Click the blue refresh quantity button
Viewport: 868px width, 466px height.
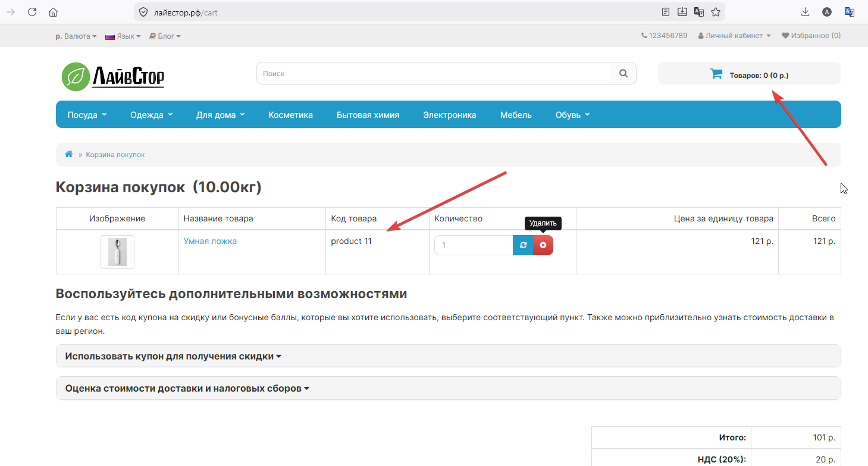(523, 245)
